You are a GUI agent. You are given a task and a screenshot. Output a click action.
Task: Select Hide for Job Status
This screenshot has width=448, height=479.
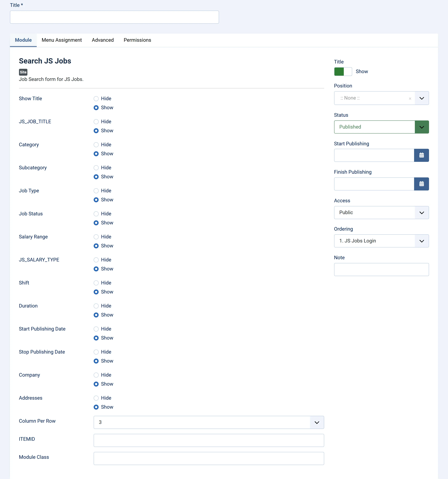[96, 214]
